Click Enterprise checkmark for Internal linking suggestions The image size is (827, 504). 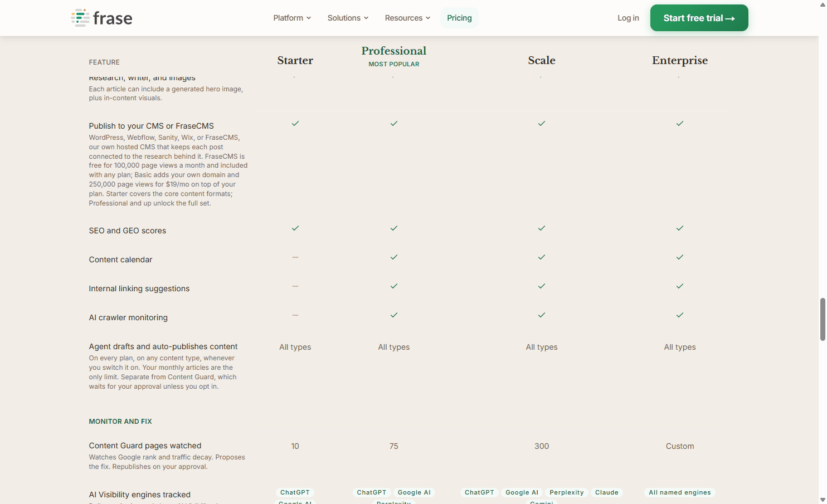click(x=680, y=286)
